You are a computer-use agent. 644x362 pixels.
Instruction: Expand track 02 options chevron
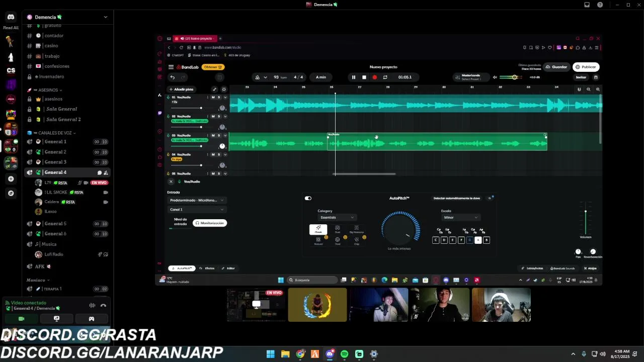225,117
